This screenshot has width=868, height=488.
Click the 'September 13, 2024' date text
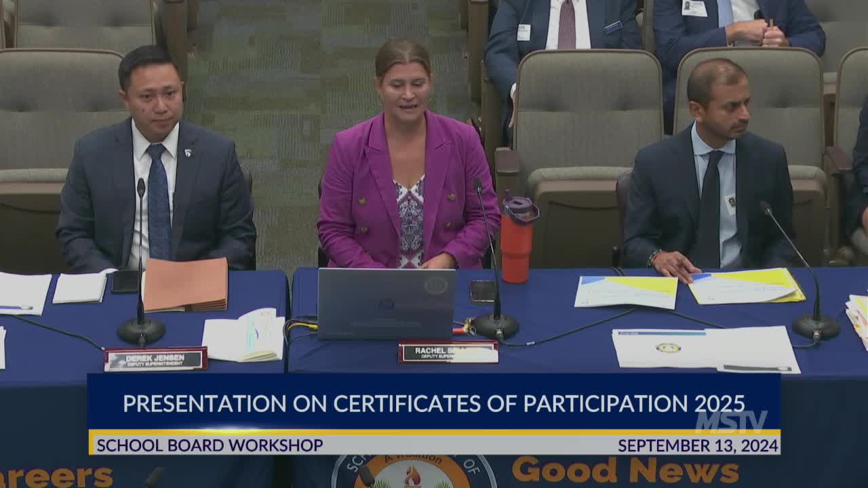tap(696, 445)
